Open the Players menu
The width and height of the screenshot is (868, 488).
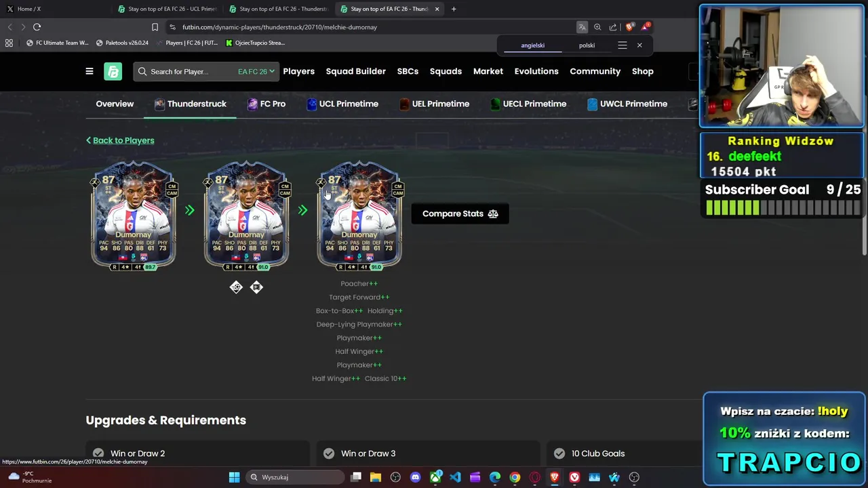click(x=298, y=71)
